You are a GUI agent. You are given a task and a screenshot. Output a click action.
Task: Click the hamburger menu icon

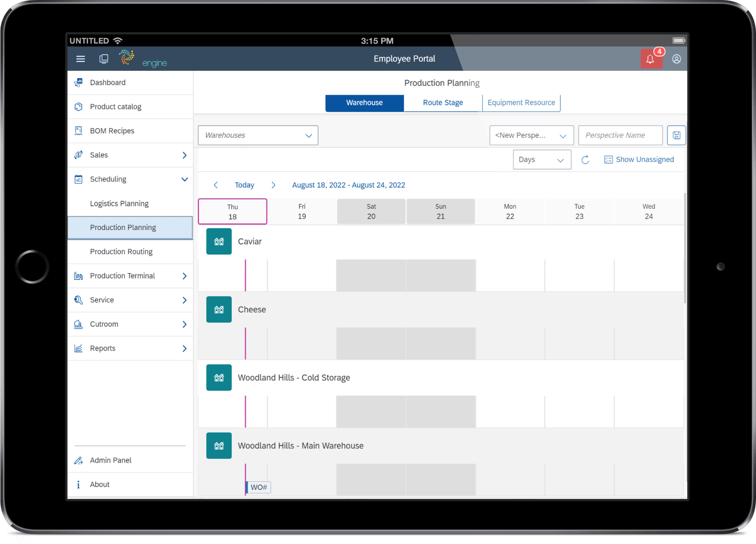pos(80,59)
